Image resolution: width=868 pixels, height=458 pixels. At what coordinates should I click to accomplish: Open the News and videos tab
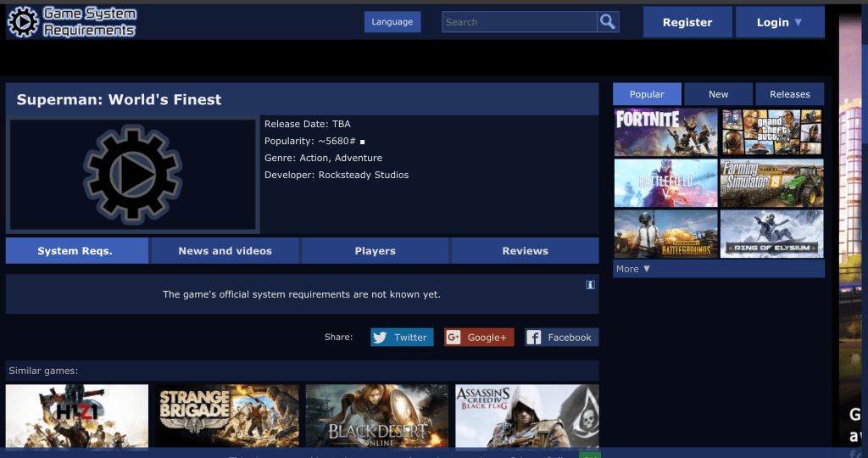pyautogui.click(x=225, y=251)
